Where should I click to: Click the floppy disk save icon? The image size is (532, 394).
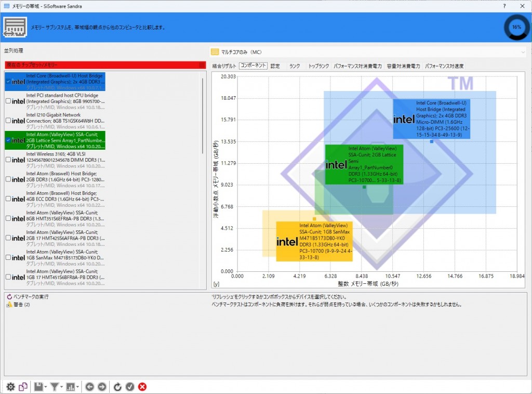38,387
